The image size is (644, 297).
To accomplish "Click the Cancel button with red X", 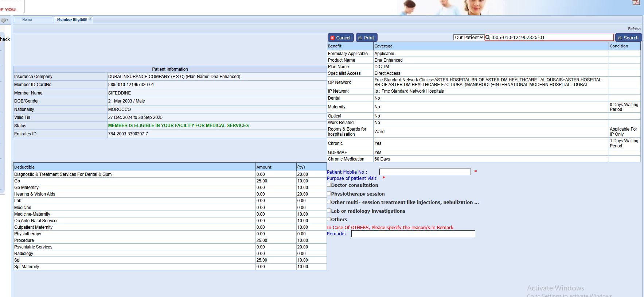I will 340,38.
